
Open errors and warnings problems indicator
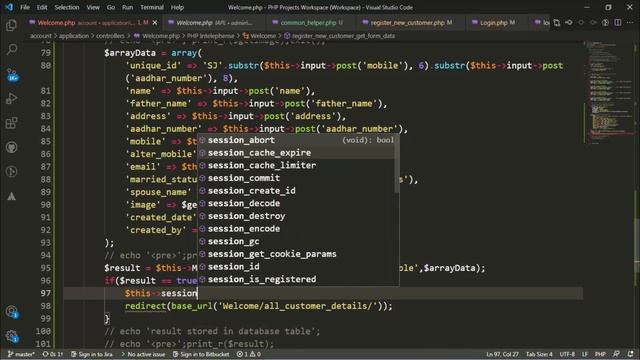(x=249, y=354)
